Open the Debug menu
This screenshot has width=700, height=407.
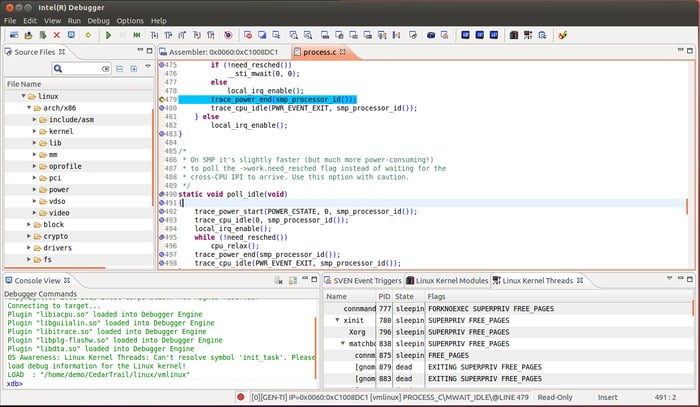pos(98,21)
